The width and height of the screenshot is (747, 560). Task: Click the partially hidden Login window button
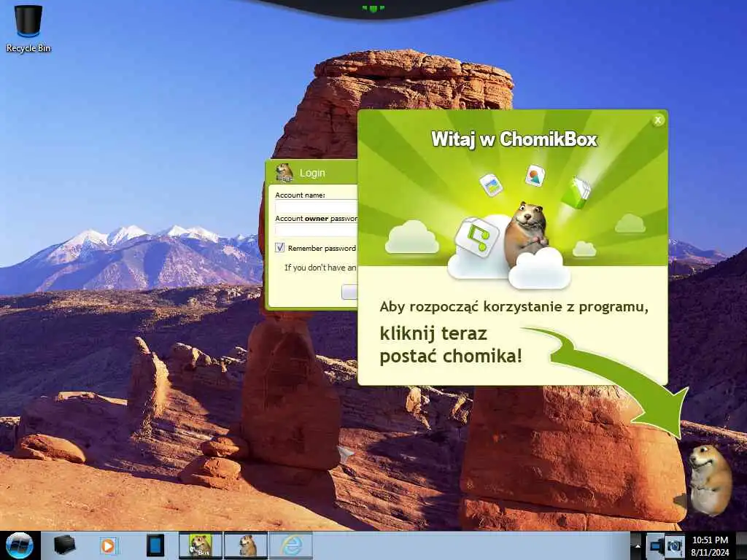click(349, 292)
